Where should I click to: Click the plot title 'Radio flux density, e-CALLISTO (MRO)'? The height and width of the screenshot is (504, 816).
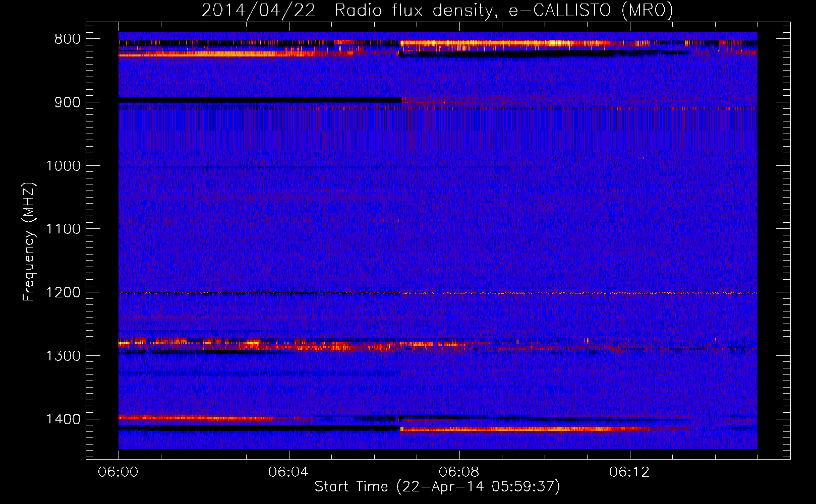(503, 10)
